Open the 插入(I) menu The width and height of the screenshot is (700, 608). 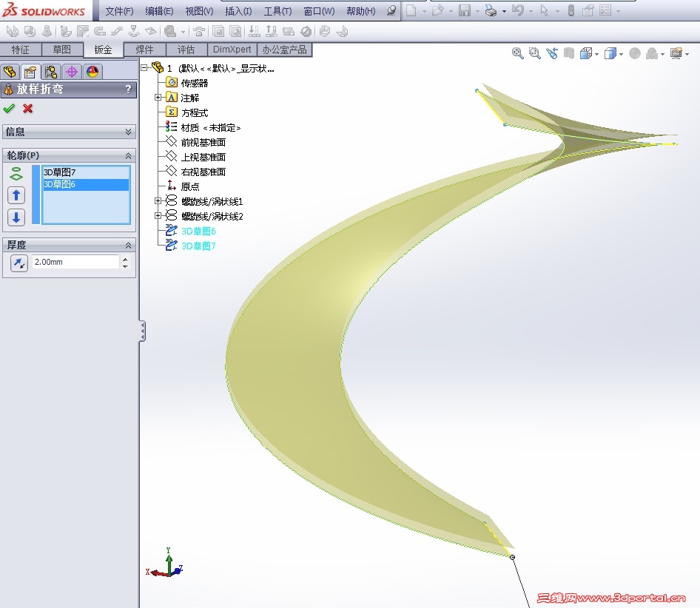pos(238,11)
